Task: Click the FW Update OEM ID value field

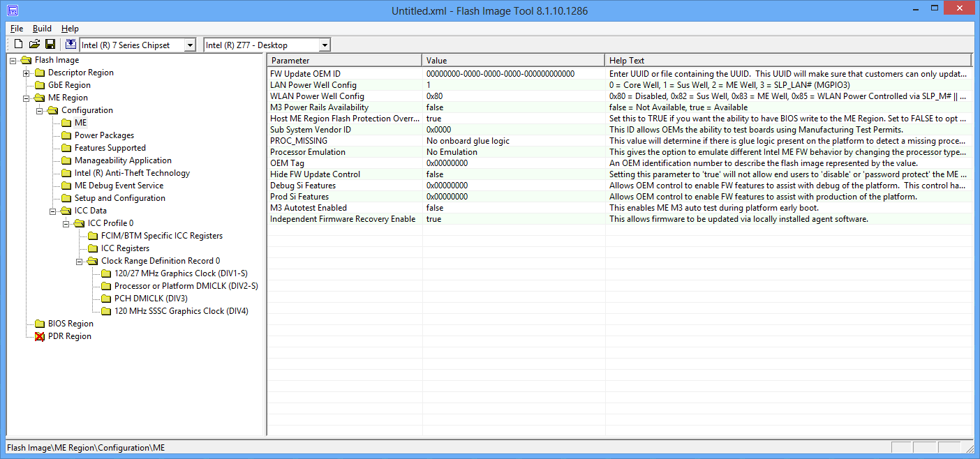Action: tap(503, 73)
